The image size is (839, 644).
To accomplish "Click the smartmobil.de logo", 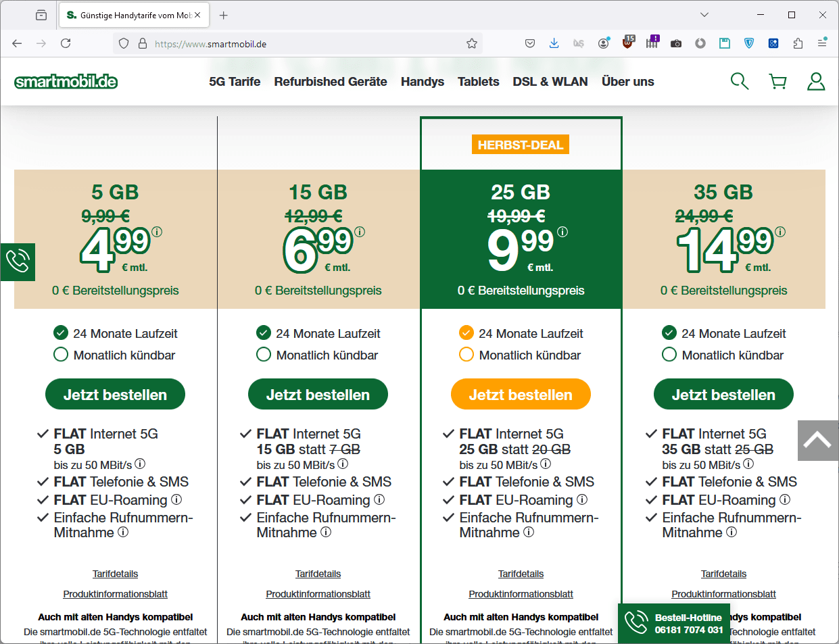I will click(66, 82).
